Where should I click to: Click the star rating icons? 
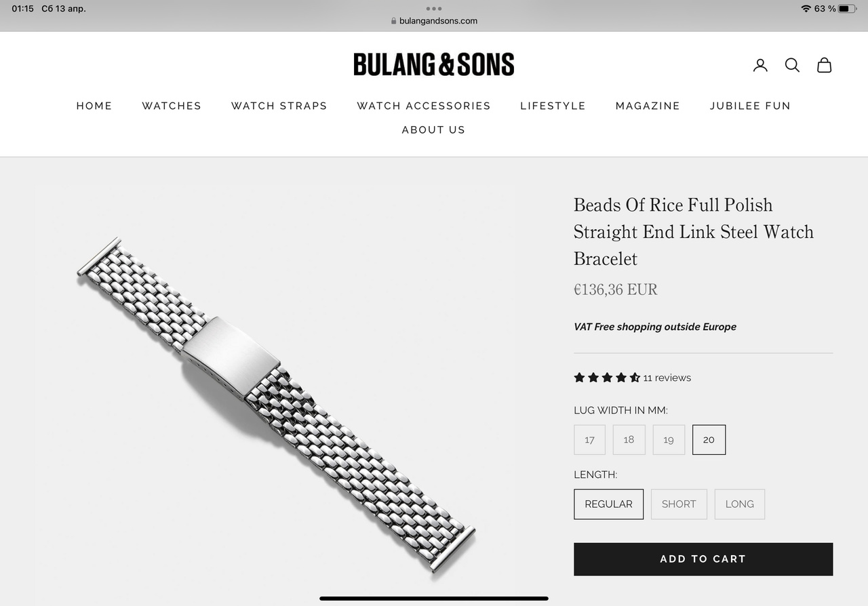point(607,378)
